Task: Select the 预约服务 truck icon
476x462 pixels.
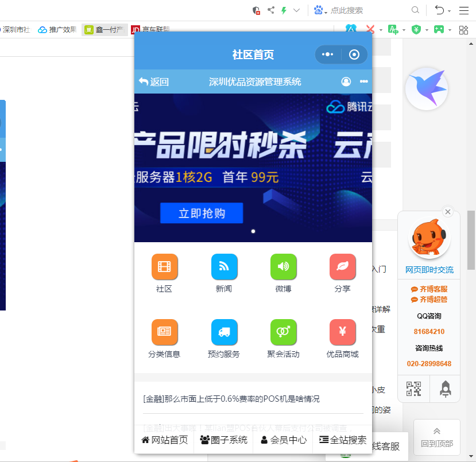Action: pos(224,332)
